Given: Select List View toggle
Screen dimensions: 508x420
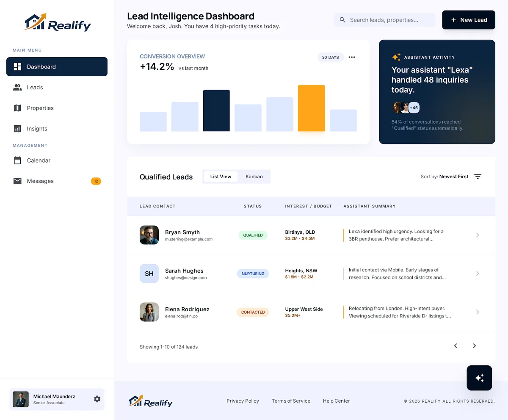Looking at the screenshot, I should click(221, 177).
